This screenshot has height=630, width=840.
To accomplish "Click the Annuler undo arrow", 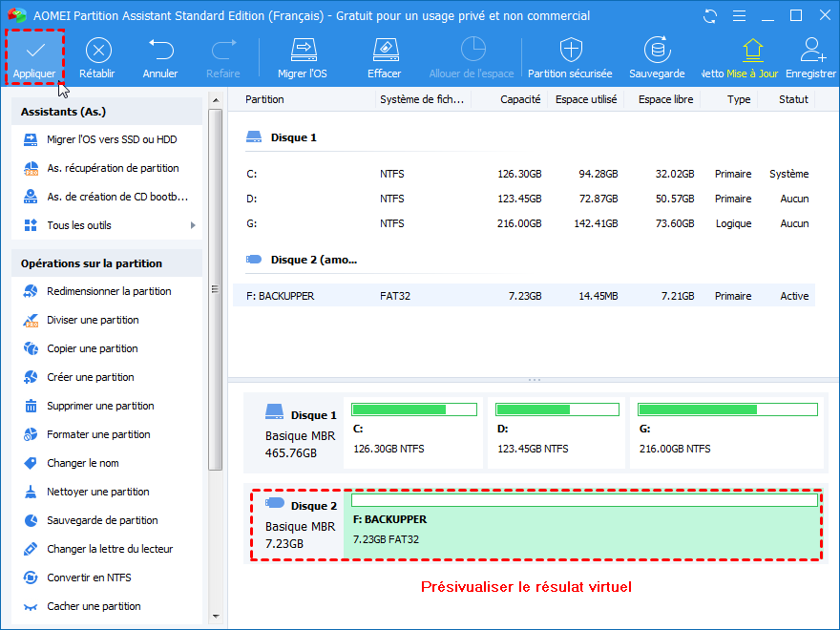I will (x=160, y=50).
